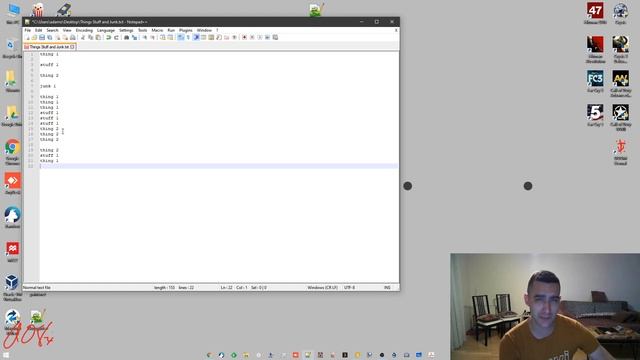Open the Search menu

point(52,30)
